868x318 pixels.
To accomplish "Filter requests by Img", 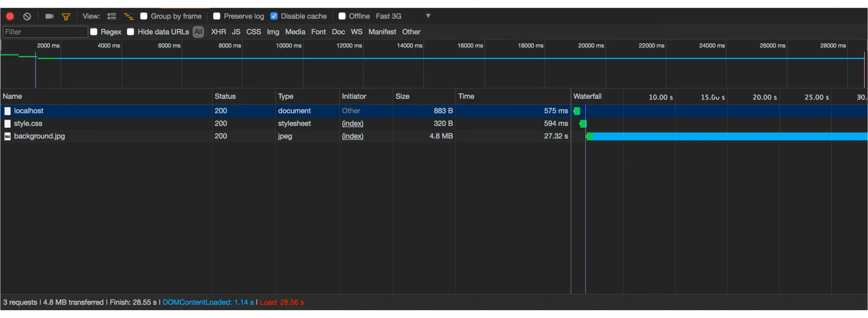I will point(273,32).
